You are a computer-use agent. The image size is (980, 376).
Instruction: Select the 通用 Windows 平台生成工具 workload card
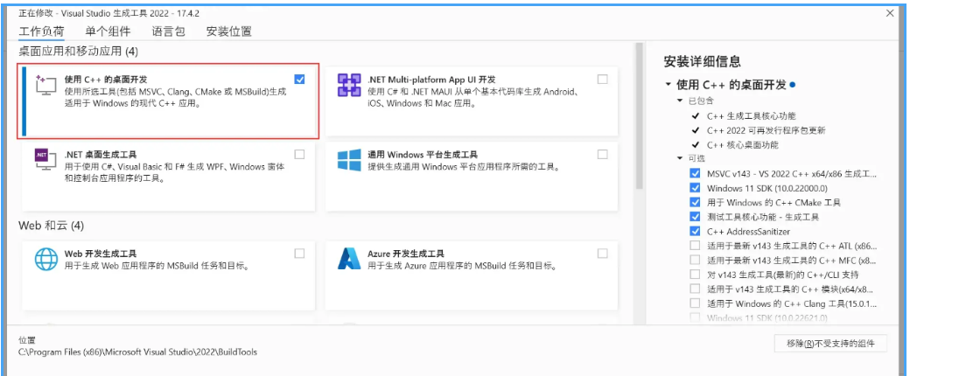[472, 177]
